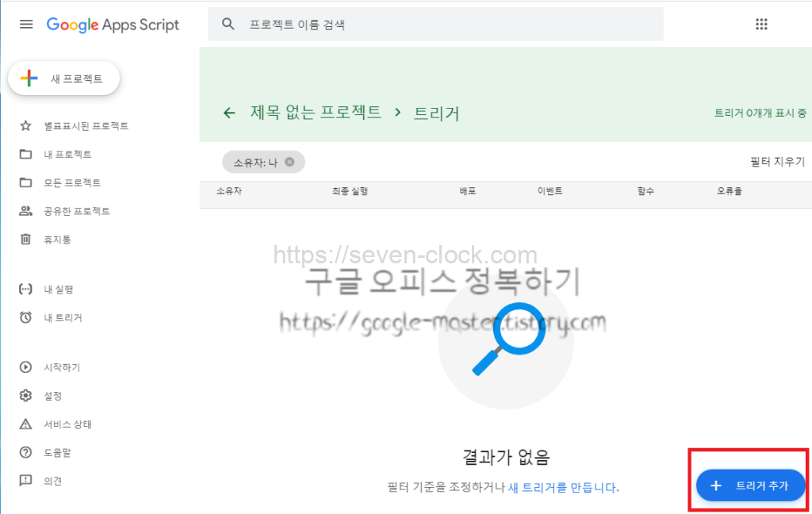Check 서비스 상태 service status
This screenshot has height=514, width=812.
[67, 424]
